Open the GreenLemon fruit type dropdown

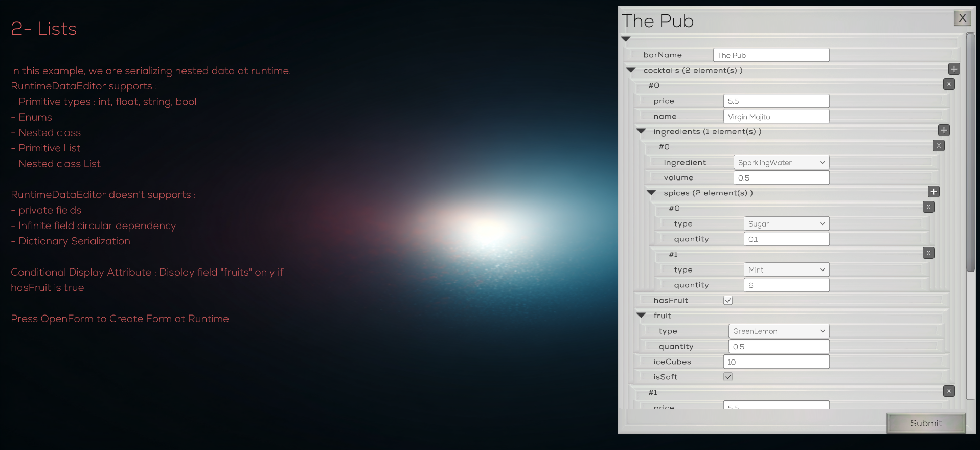(779, 331)
